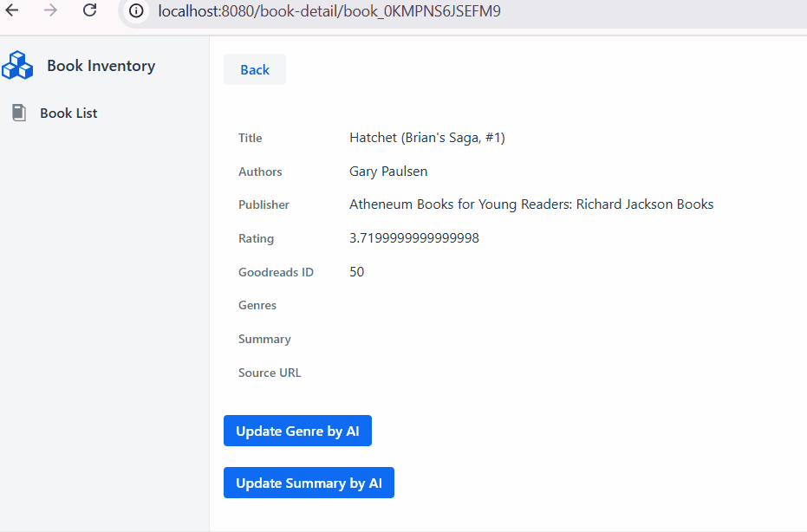This screenshot has width=807, height=532.
Task: Click the Goodreads ID value 50
Action: [x=357, y=272]
